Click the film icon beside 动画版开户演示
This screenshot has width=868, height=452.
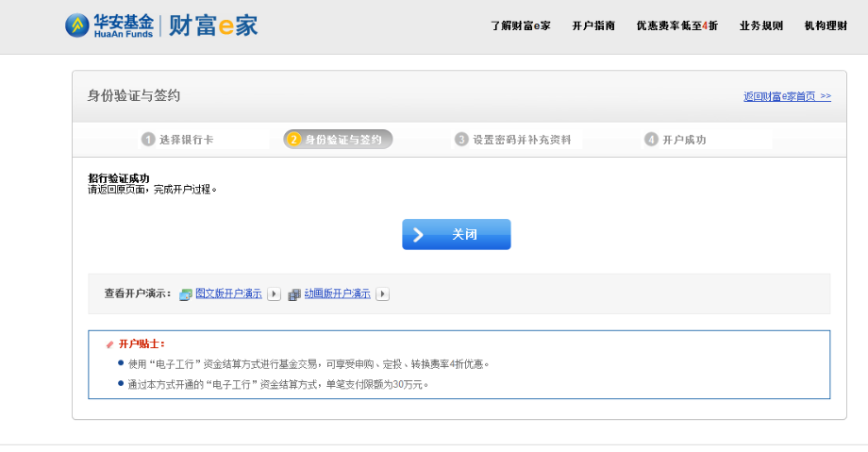294,294
